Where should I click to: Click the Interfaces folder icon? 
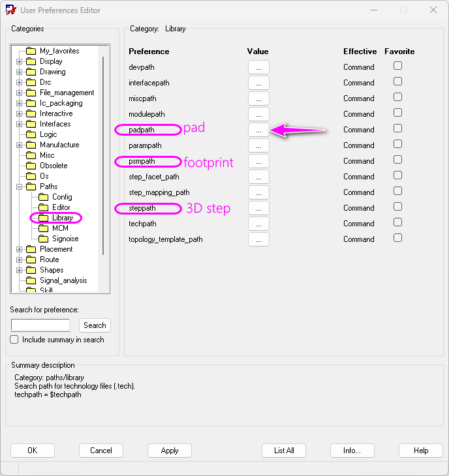[x=31, y=124]
